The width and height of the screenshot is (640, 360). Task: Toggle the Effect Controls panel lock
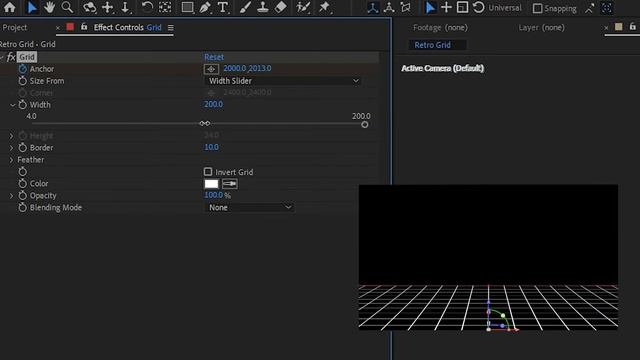point(84,27)
